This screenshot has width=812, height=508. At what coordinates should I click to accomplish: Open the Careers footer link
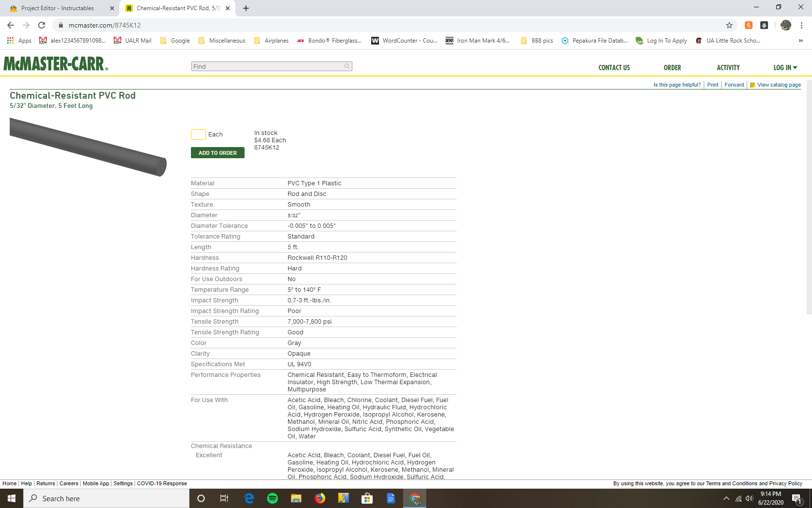tap(69, 483)
